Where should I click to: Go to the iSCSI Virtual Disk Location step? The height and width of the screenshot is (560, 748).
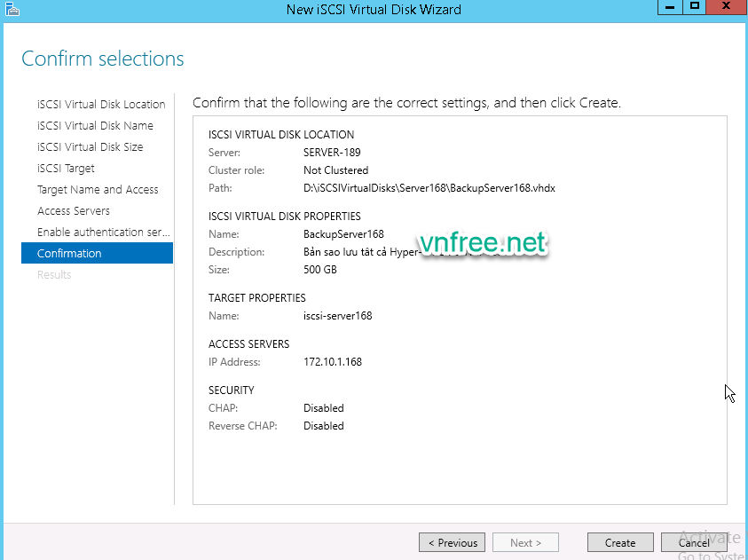point(101,105)
